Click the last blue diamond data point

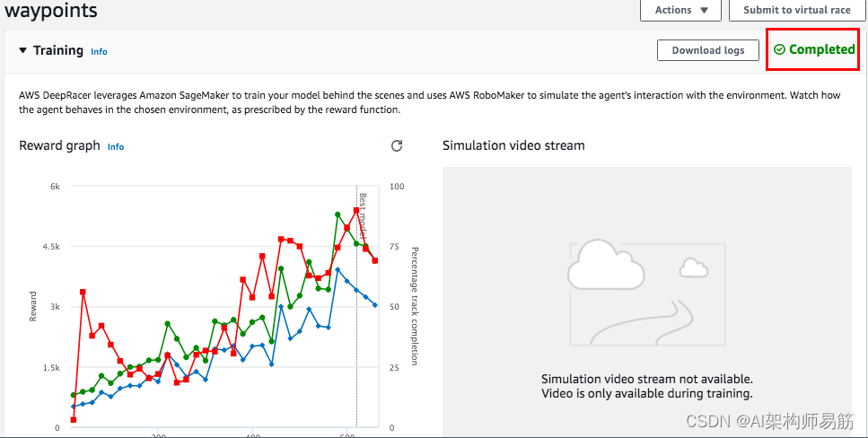click(x=375, y=305)
